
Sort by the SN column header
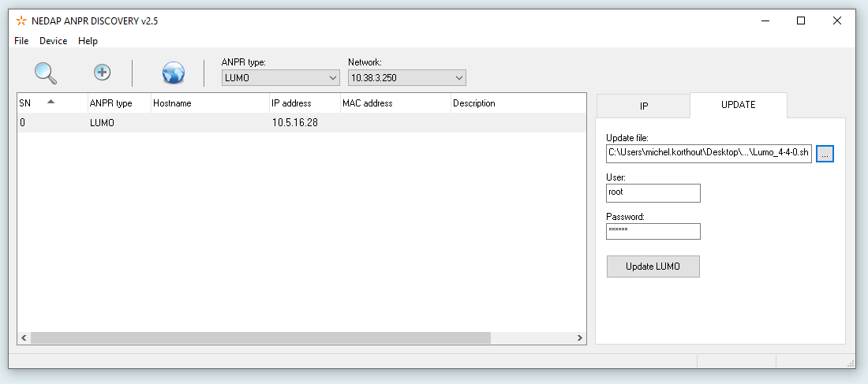pos(52,103)
